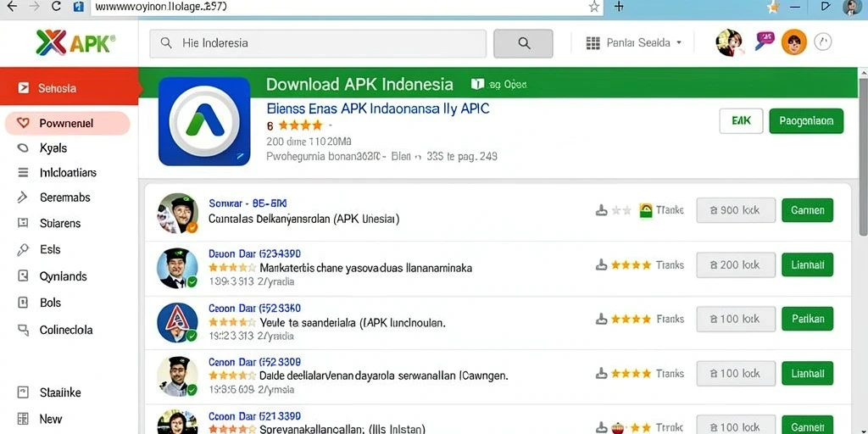Click the '200 kxk' button
The height and width of the screenshot is (434, 868).
[736, 264]
